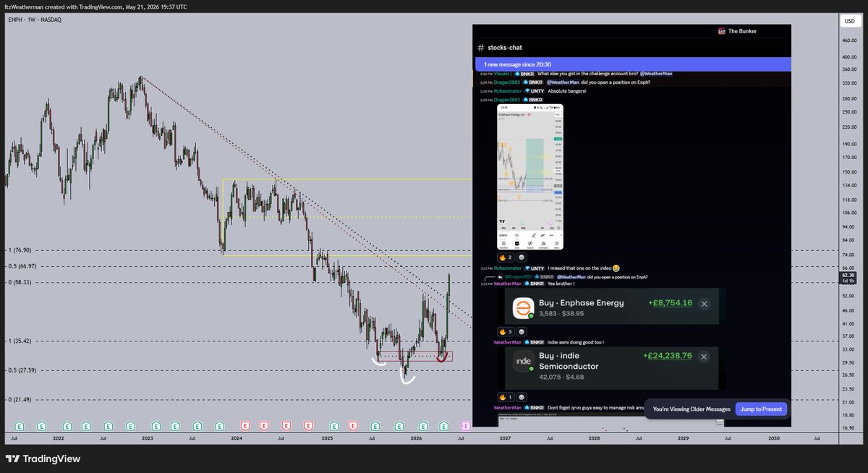Open the USD currency selector on price axis
Screen dimensions: 868x473
pos(849,21)
